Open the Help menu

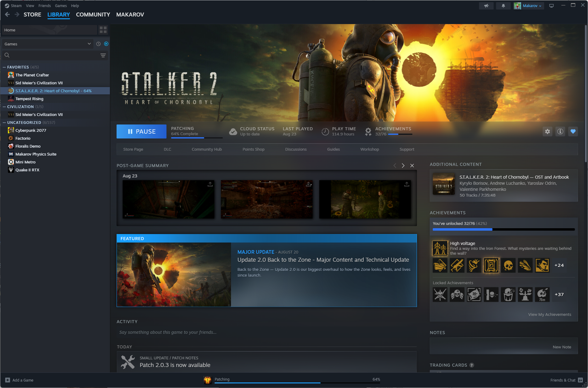[x=75, y=6]
